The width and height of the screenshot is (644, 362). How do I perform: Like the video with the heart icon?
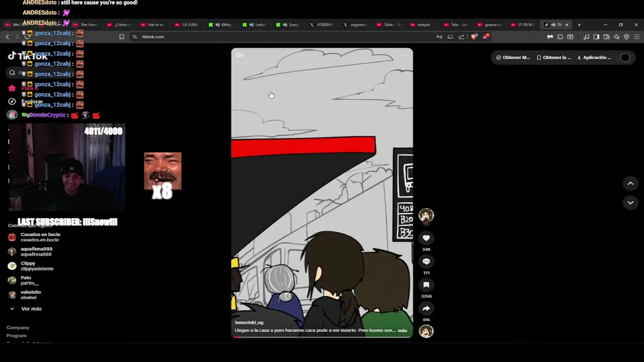[426, 238]
